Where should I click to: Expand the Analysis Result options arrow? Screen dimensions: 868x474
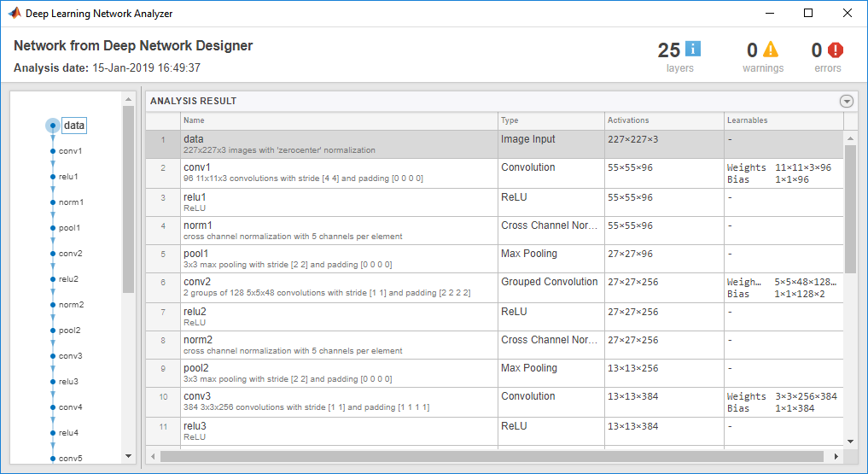click(847, 101)
